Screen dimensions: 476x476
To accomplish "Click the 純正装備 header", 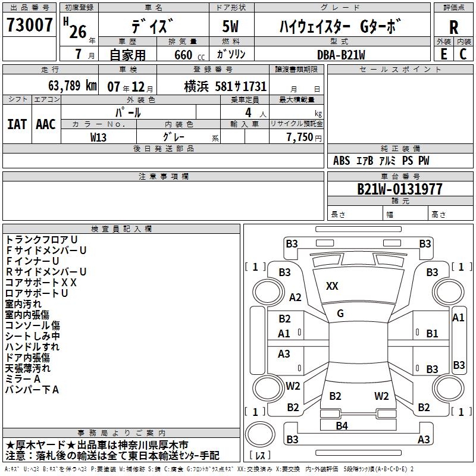I will [x=400, y=148].
